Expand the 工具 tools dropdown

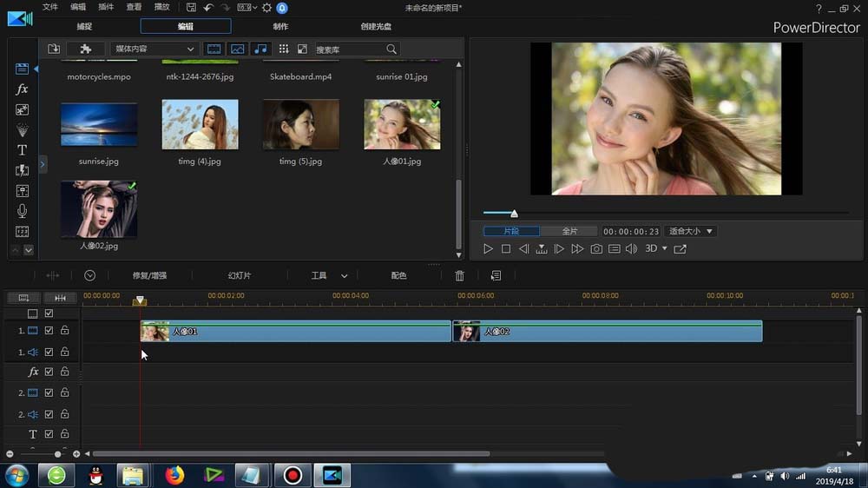coord(329,275)
